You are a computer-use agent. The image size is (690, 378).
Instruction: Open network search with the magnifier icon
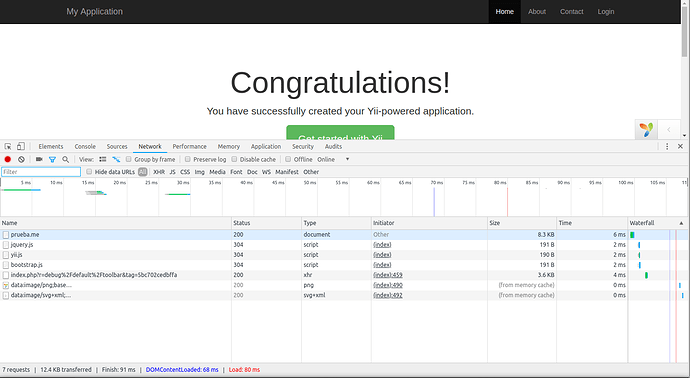(x=66, y=159)
